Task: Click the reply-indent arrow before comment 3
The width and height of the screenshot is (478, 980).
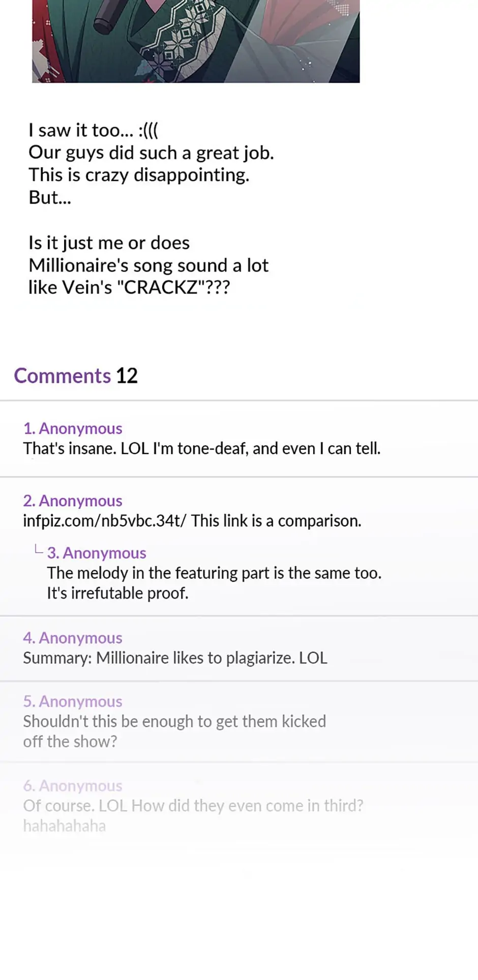Action: [x=38, y=549]
